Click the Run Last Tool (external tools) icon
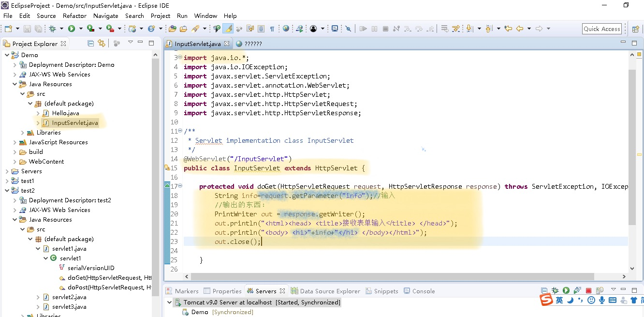This screenshot has height=317, width=644. 110,29
